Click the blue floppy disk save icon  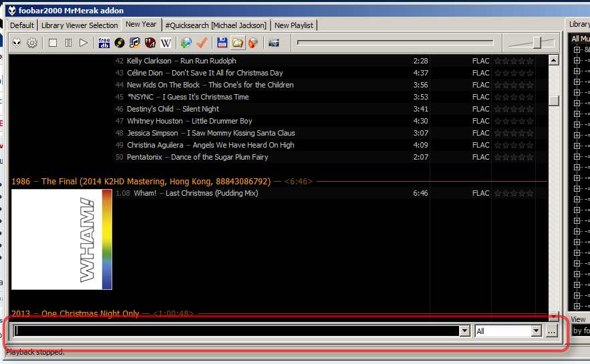tap(223, 43)
